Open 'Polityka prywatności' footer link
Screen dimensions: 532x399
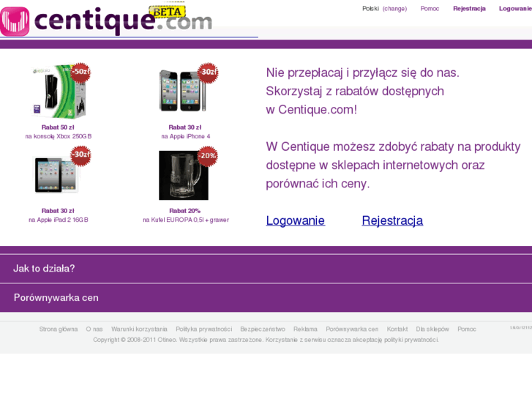204,329
